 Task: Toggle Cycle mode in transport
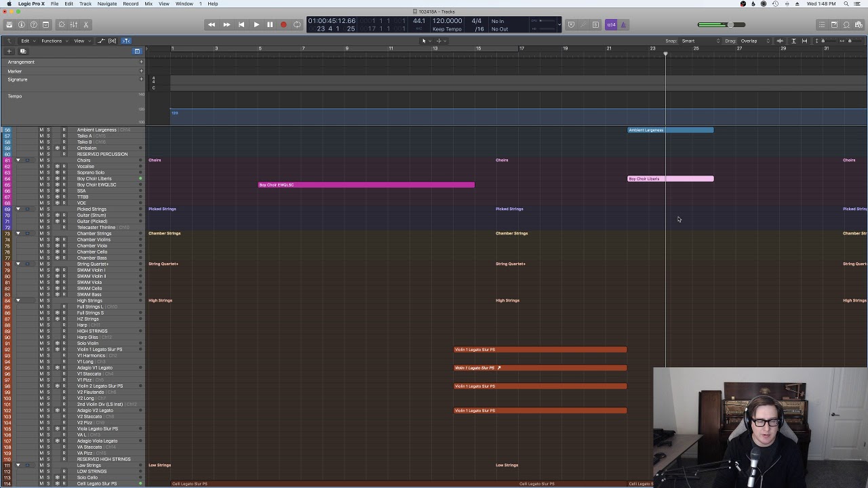[x=297, y=24]
